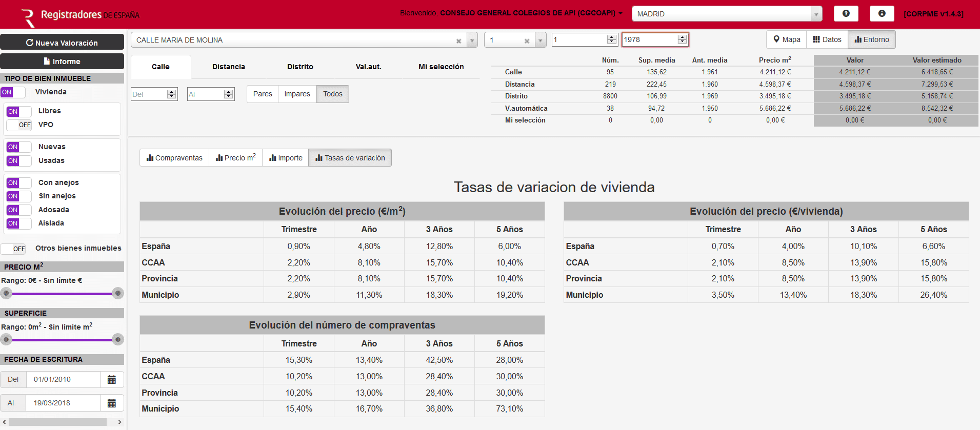Image resolution: width=980 pixels, height=430 pixels.
Task: Toggle the Usadas switch
Action: 19,161
